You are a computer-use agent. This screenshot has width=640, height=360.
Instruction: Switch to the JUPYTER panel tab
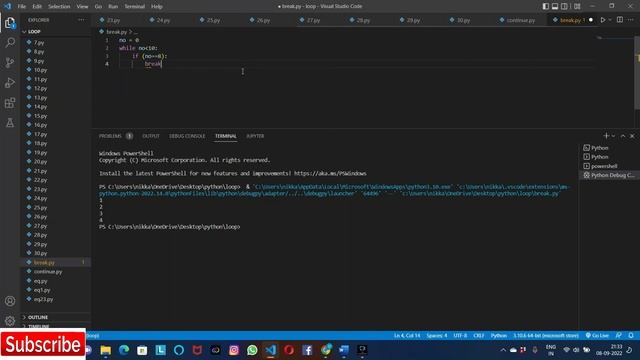[x=255, y=136]
